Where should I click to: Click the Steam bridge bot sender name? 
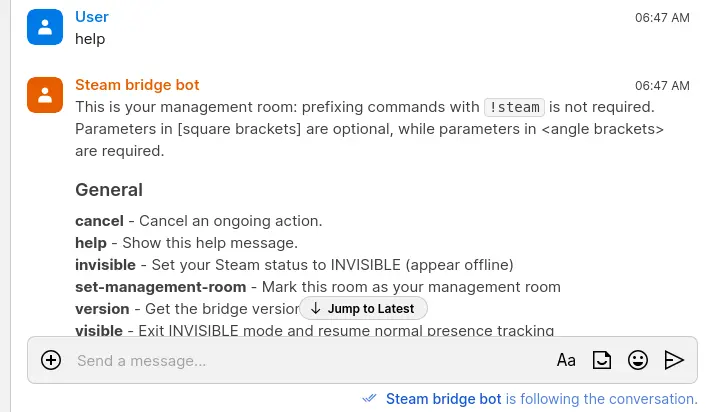137,85
